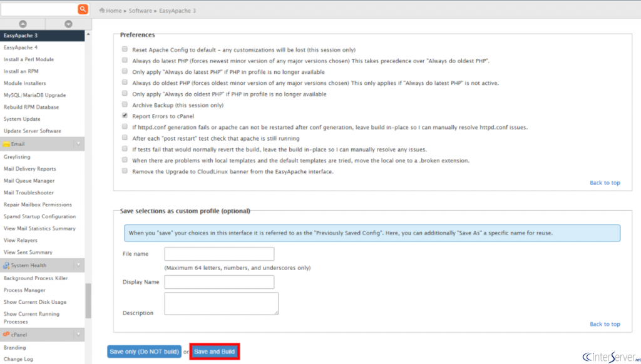Collapse the cPanel section arrow

coord(78,335)
